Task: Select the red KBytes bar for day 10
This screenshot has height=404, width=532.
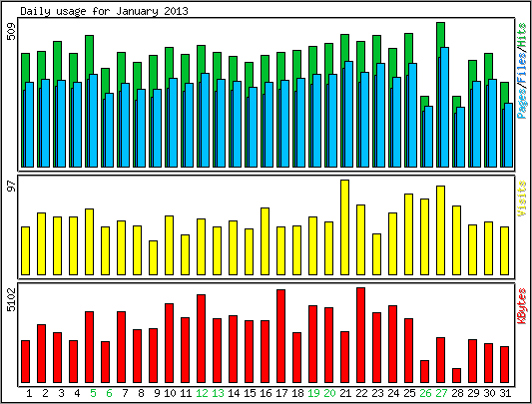Action: [169, 343]
